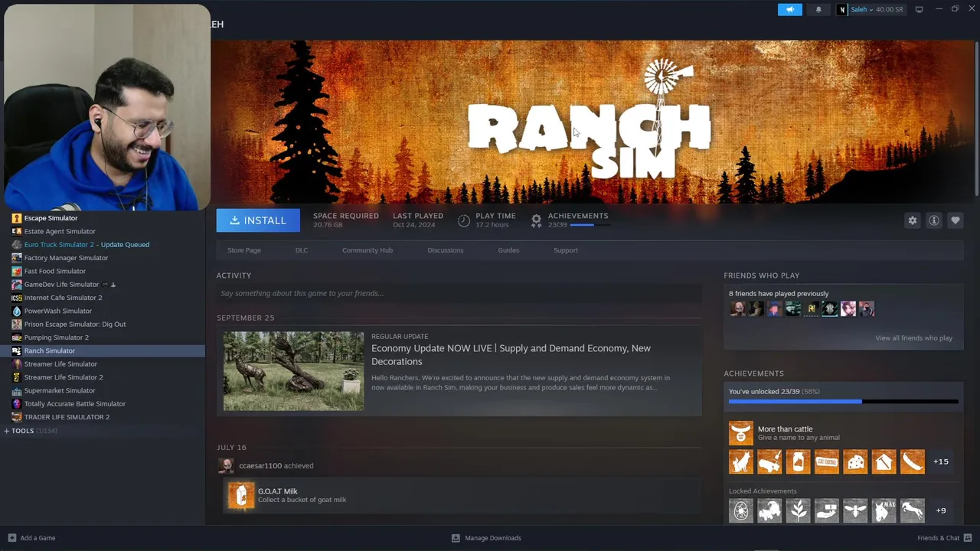This screenshot has height=551, width=980.
Task: Click the cheese unlocked achievement icon
Action: coord(855,461)
